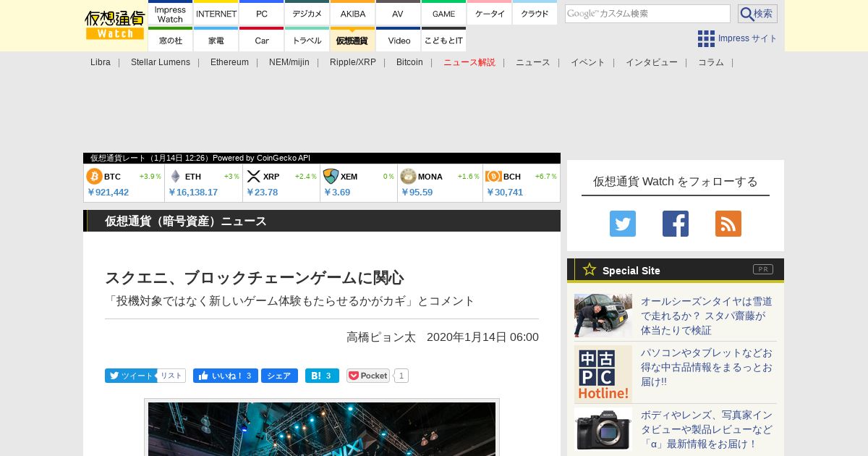This screenshot has height=456, width=868.
Task: Open the ニュース section link
Action: (533, 62)
